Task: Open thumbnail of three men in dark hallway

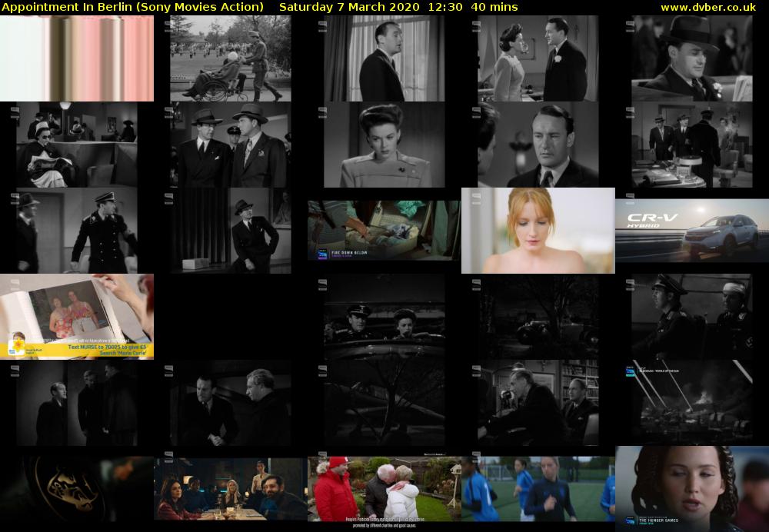Action: click(x=76, y=403)
